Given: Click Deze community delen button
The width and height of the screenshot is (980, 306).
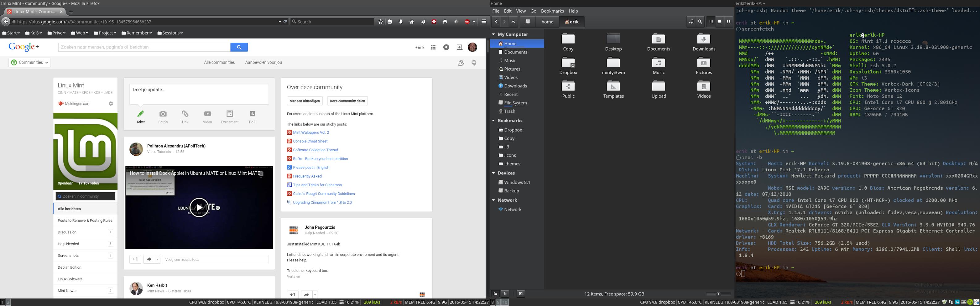Looking at the screenshot, I should click(347, 101).
